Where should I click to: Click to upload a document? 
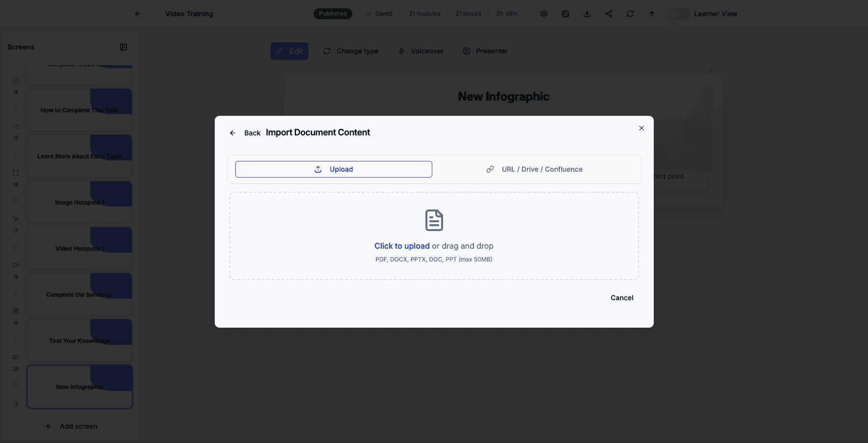click(x=402, y=246)
